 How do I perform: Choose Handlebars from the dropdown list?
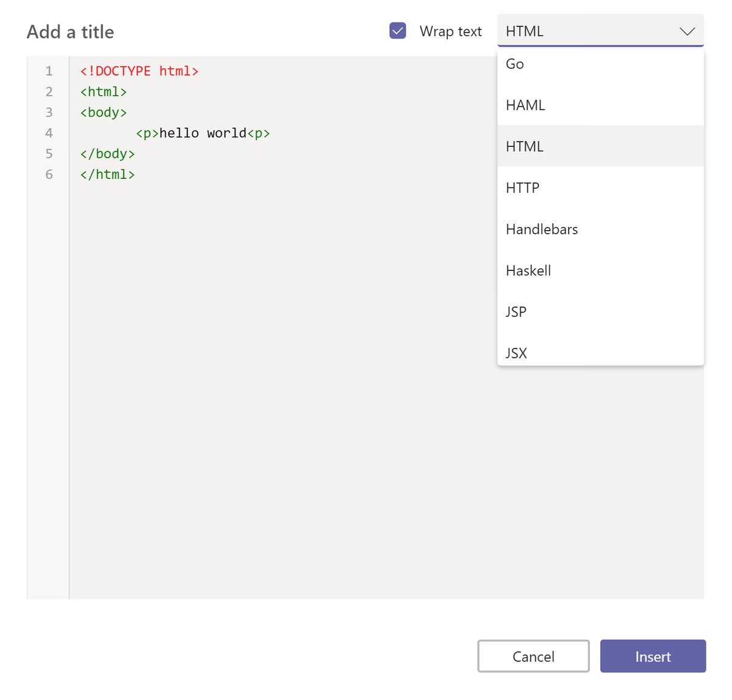542,229
